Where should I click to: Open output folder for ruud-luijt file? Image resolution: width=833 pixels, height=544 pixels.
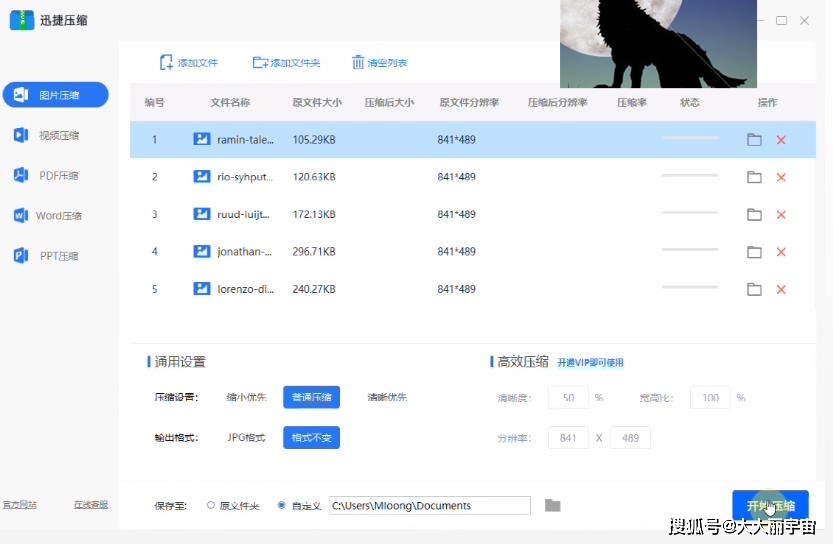754,215
